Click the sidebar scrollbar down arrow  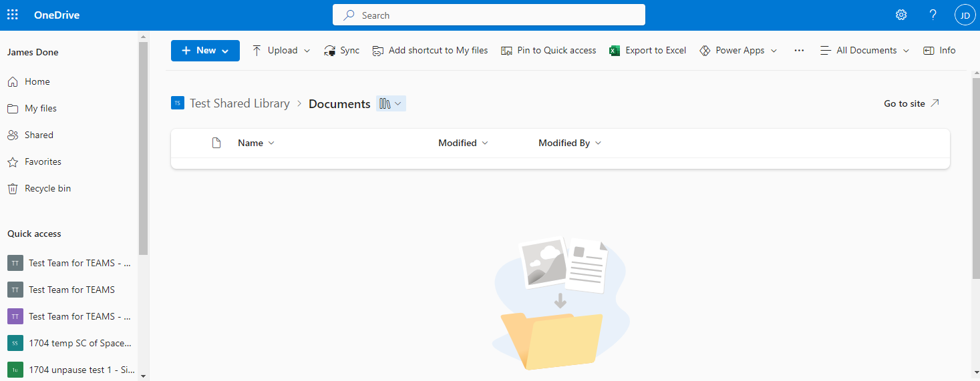click(x=144, y=376)
